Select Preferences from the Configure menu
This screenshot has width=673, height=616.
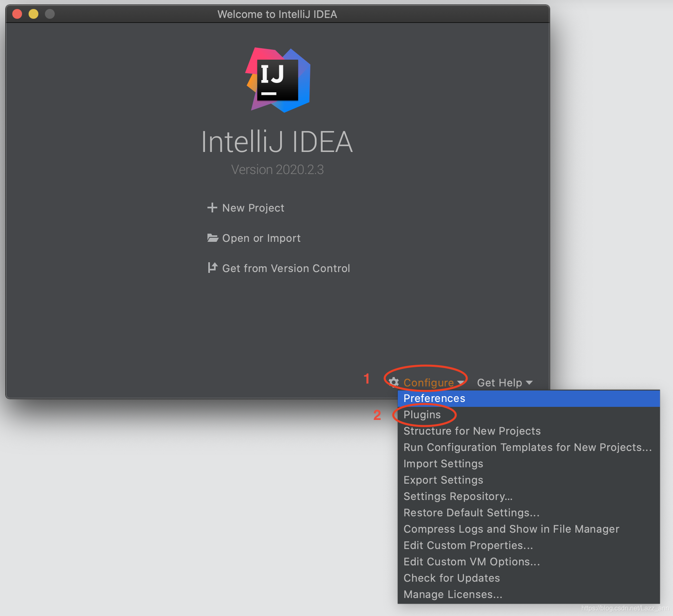coord(529,398)
